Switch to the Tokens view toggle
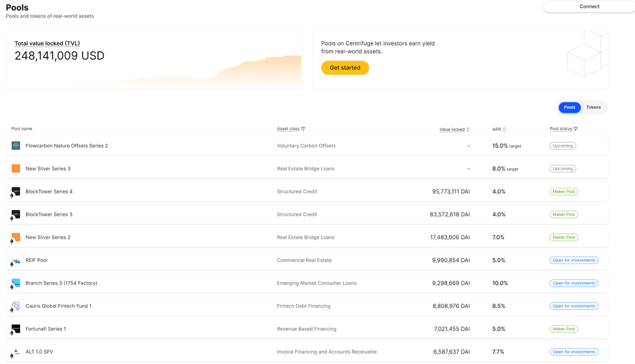Screen dimensions: 635x364 593,107
